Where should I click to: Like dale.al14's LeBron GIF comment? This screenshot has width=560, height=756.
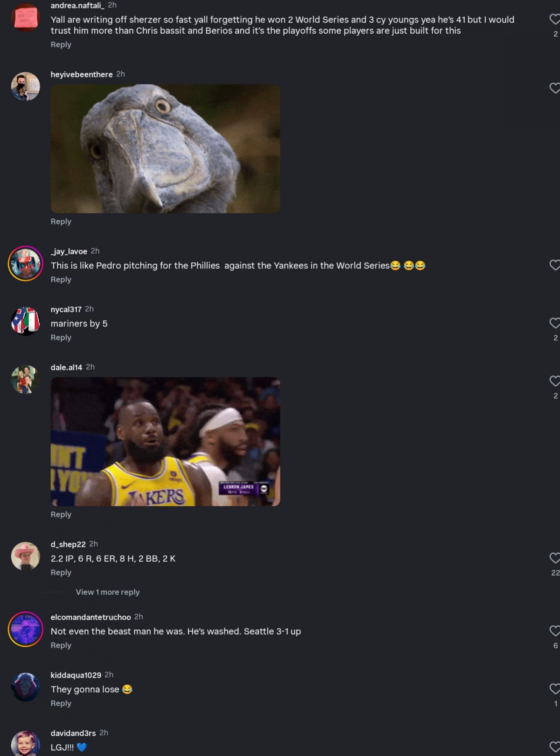pos(554,381)
